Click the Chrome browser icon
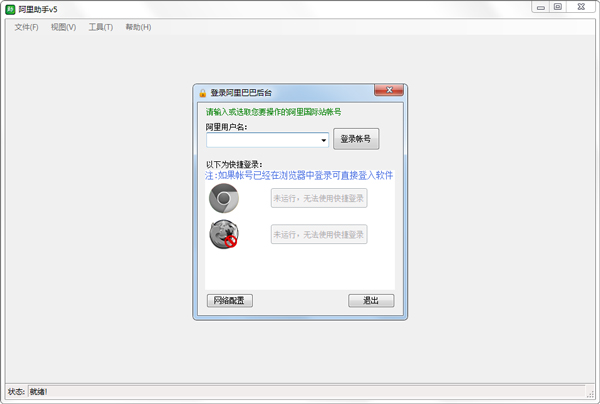The height and width of the screenshot is (404, 600). tap(224, 199)
